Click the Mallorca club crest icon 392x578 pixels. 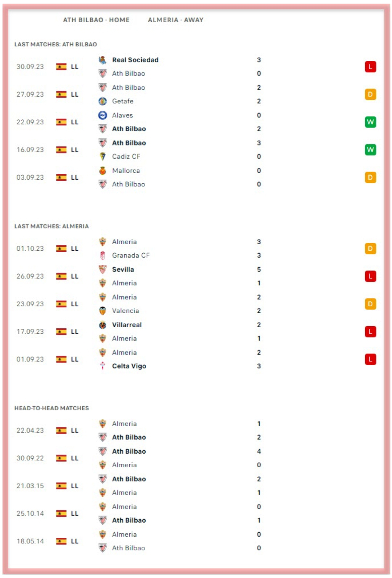pos(103,171)
